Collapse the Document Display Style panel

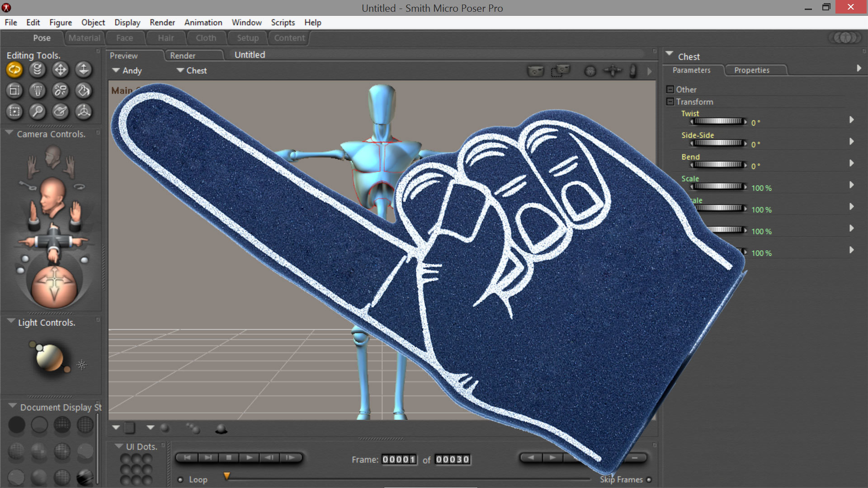(13, 406)
